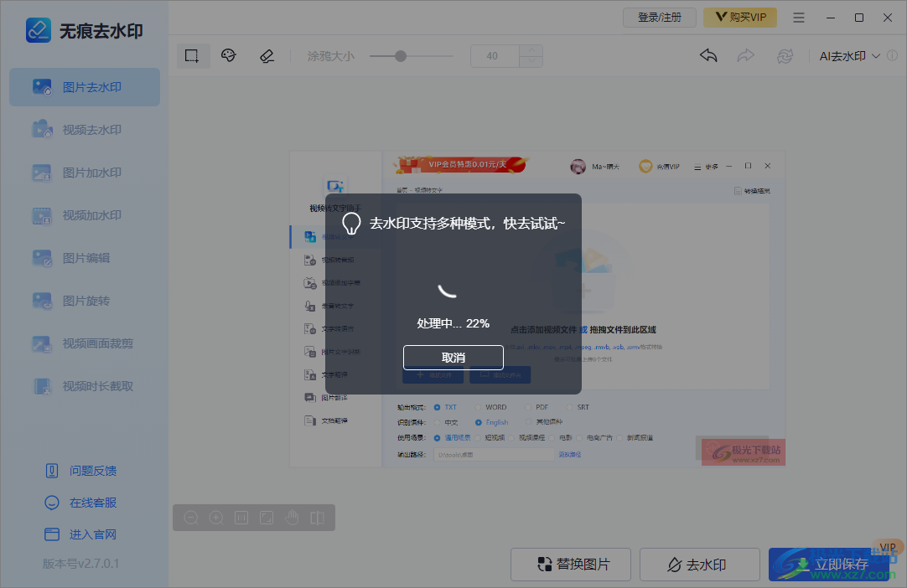Switch to 图片加水印 section
The image size is (907, 588).
[85, 173]
